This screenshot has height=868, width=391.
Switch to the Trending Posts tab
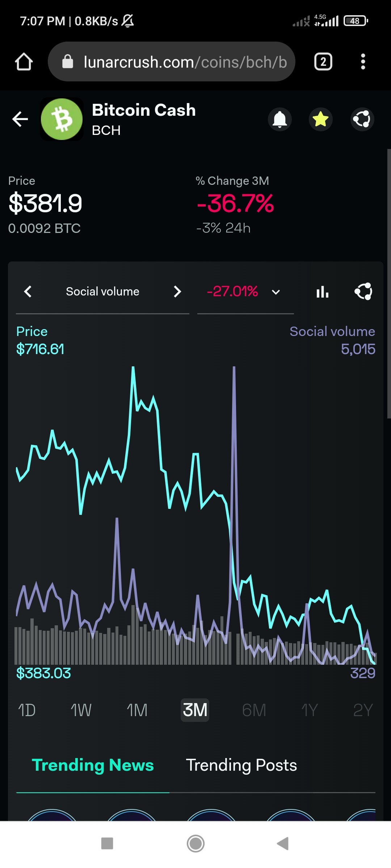tap(241, 765)
